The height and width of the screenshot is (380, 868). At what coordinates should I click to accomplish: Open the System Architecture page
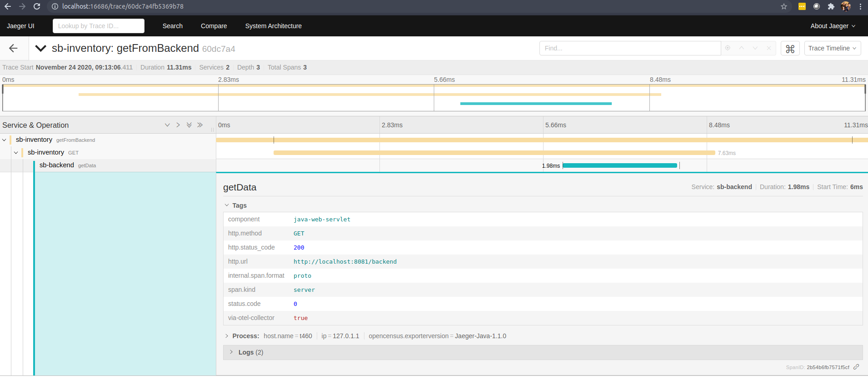point(274,26)
